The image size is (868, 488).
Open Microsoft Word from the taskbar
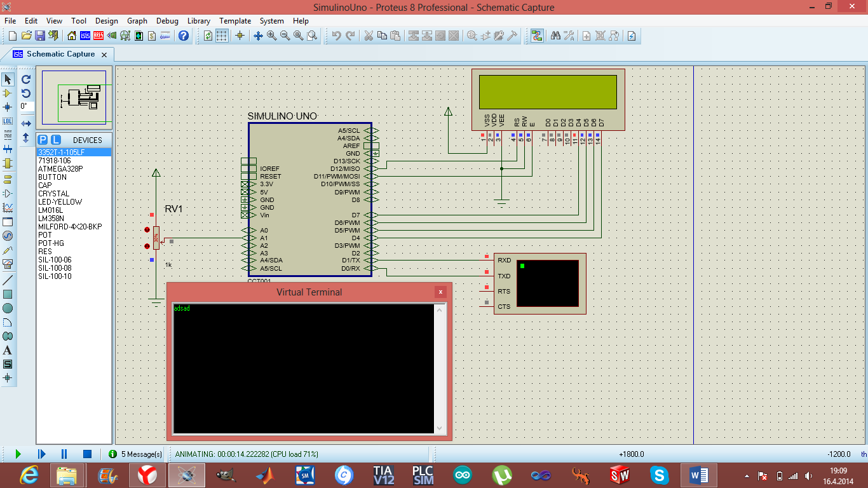pos(699,475)
